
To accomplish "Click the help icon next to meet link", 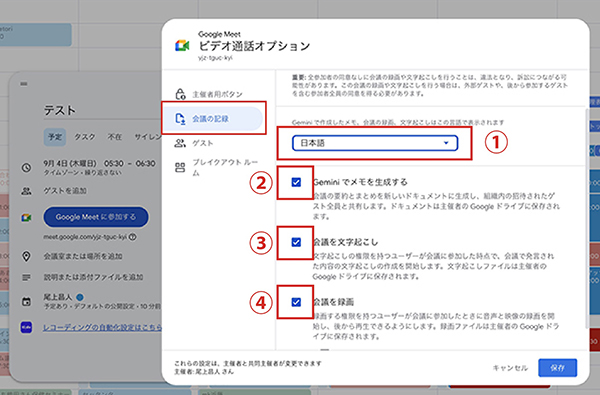I will [132, 237].
